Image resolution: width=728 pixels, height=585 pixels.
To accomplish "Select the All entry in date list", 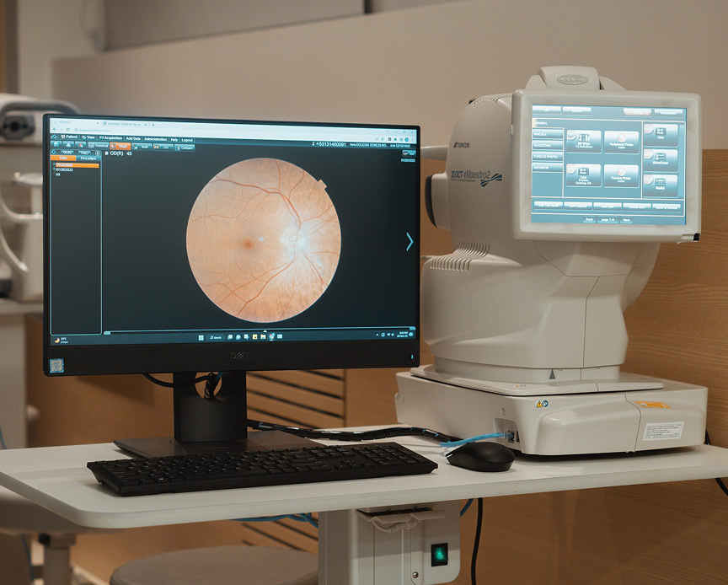I will point(59,176).
